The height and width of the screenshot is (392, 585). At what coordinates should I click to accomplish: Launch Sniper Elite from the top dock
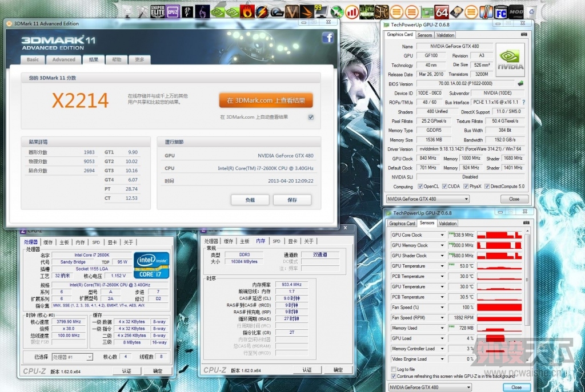(x=158, y=11)
